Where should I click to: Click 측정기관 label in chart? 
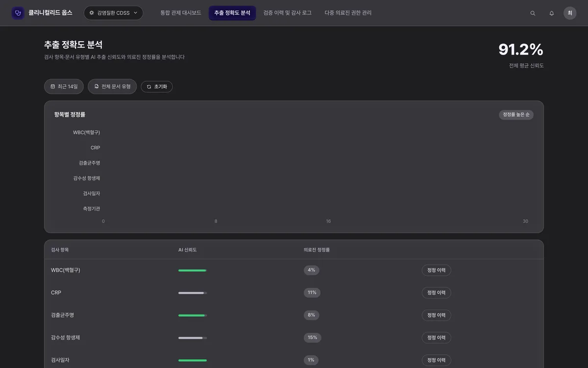(x=92, y=209)
